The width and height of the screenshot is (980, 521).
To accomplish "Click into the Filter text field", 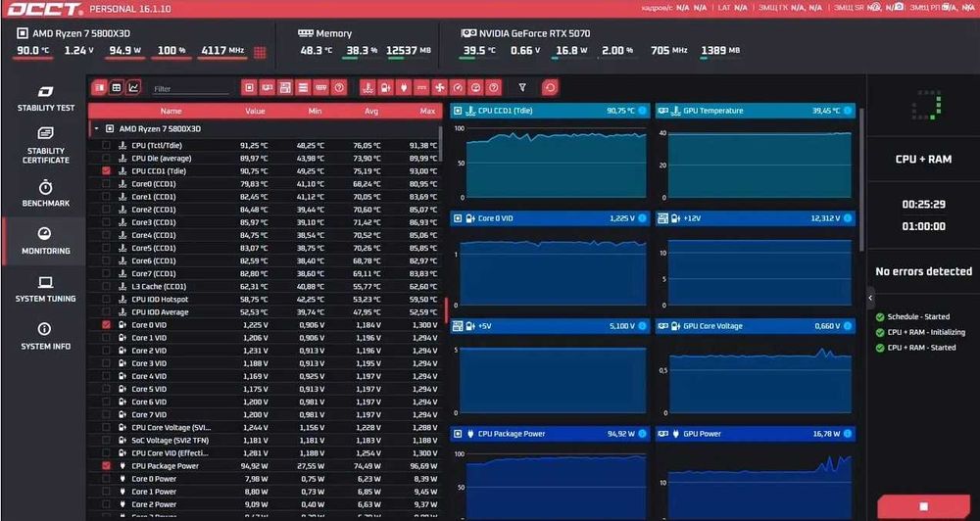I will tap(191, 89).
